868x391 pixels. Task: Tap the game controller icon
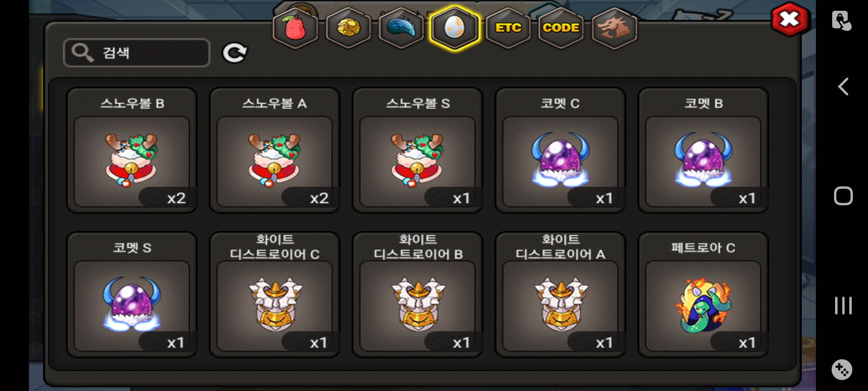pos(842,370)
